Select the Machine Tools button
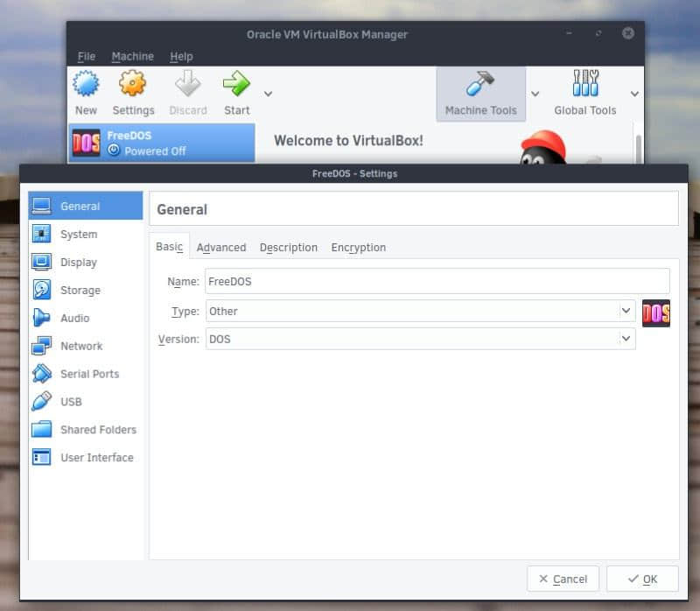Viewport: 700px width, 611px height. click(480, 94)
